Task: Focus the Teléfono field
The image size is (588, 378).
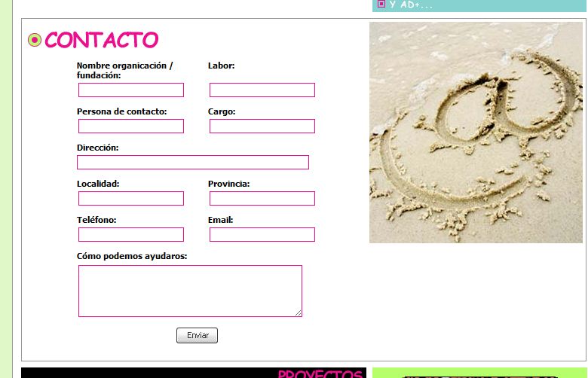Action: click(x=131, y=235)
